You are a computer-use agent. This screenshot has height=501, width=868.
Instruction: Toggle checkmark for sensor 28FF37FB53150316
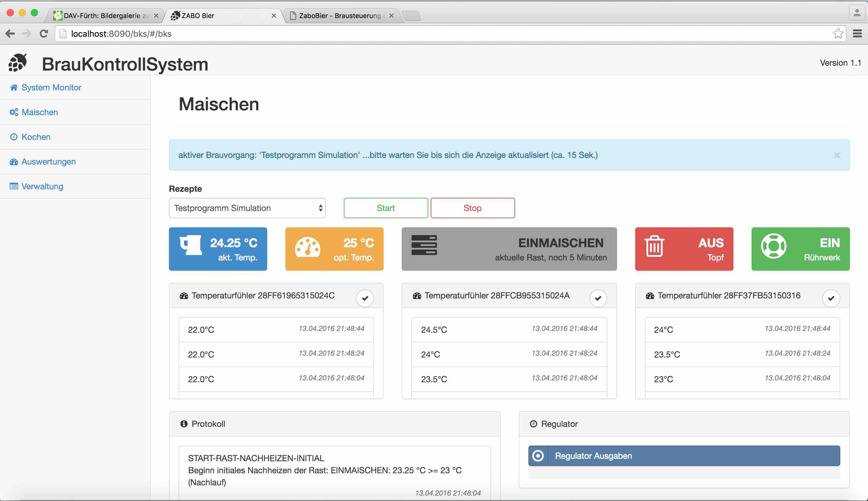point(831,298)
